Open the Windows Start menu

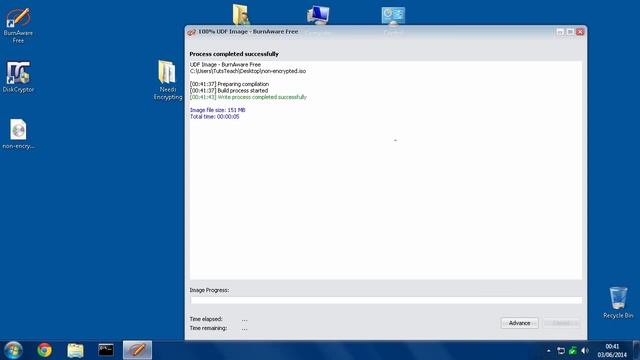13,350
